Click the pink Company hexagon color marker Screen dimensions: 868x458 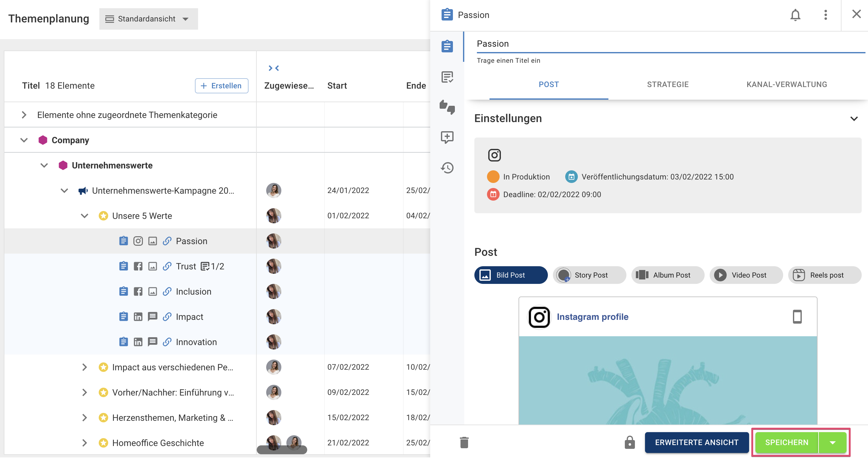(x=43, y=140)
